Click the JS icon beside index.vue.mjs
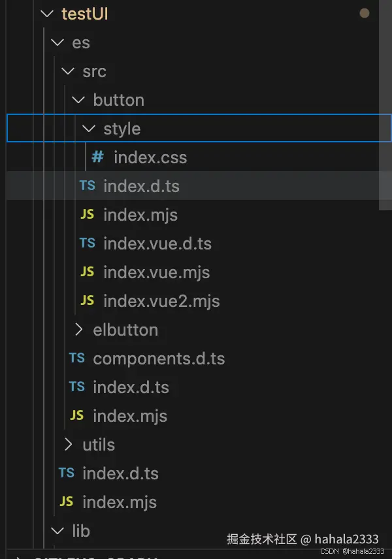The width and height of the screenshot is (392, 559). 87,272
